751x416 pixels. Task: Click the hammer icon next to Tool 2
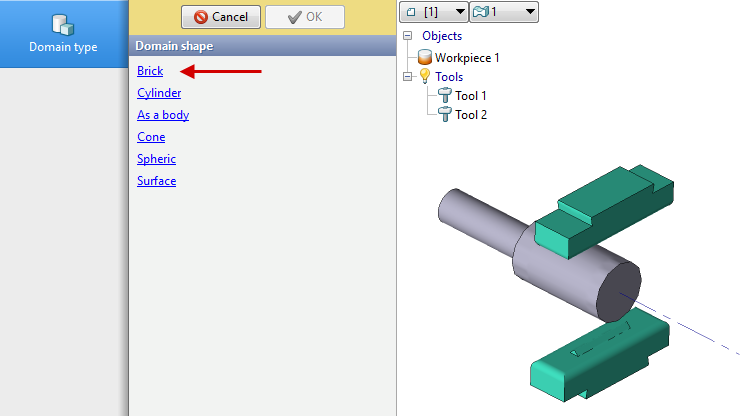[x=444, y=115]
